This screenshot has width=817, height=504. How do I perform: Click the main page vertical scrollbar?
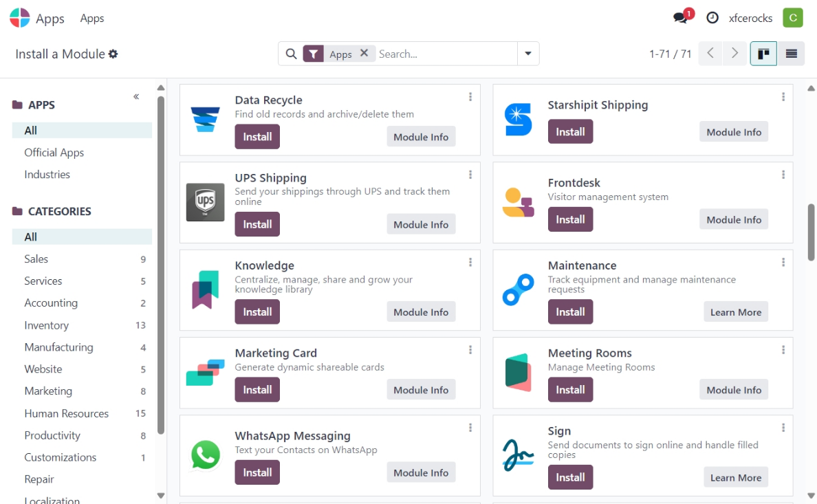pos(811,232)
